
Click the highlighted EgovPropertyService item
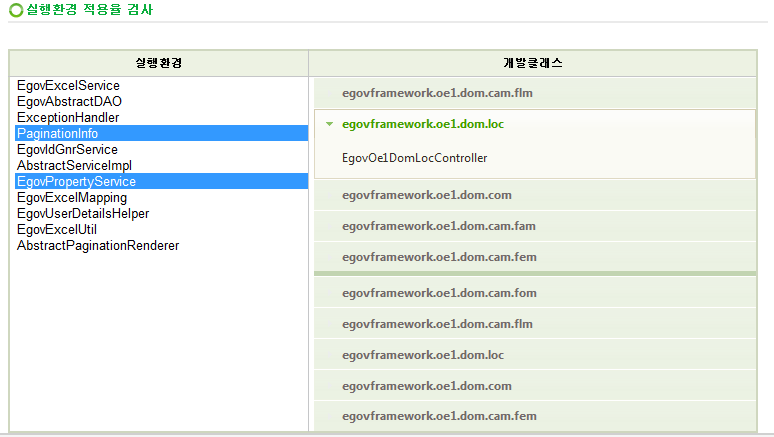click(76, 182)
